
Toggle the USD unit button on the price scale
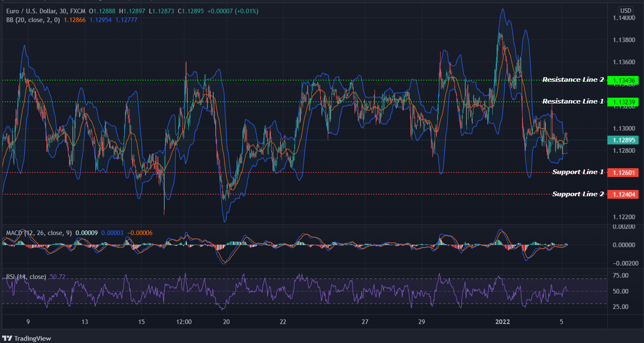point(626,11)
